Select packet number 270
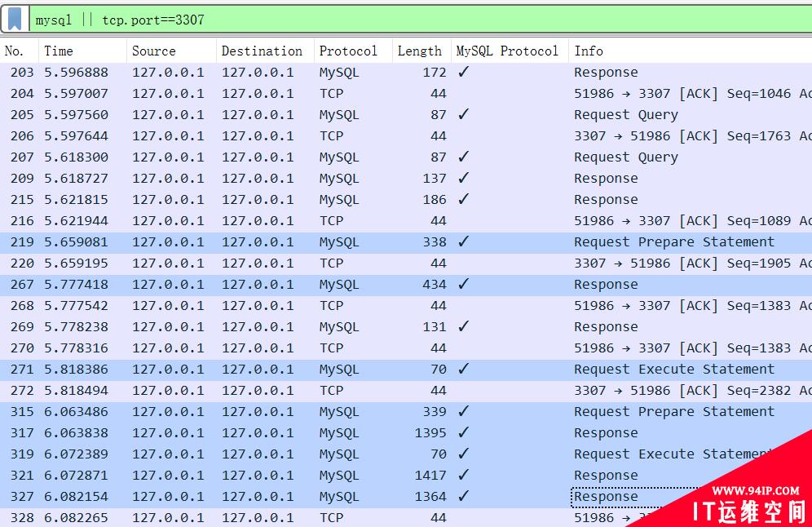Screen dimensions: 812x527 [x=22, y=348]
